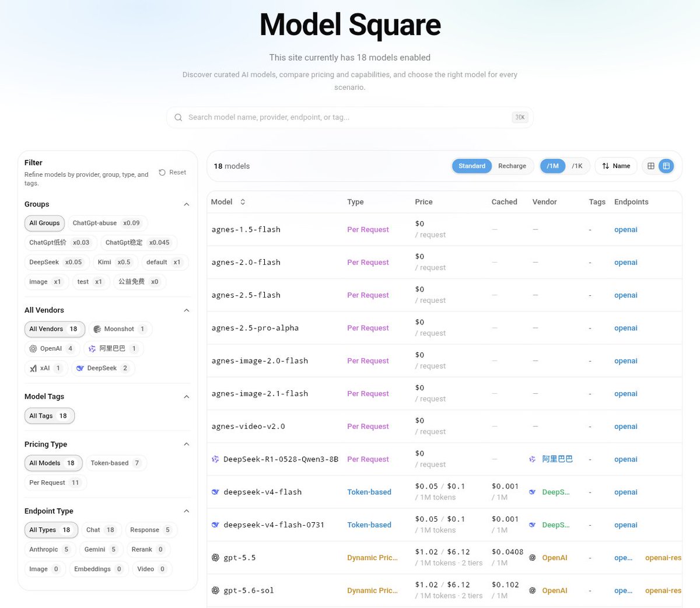700x608 pixels.
Task: Select test x1 group chip
Action: [x=90, y=281]
